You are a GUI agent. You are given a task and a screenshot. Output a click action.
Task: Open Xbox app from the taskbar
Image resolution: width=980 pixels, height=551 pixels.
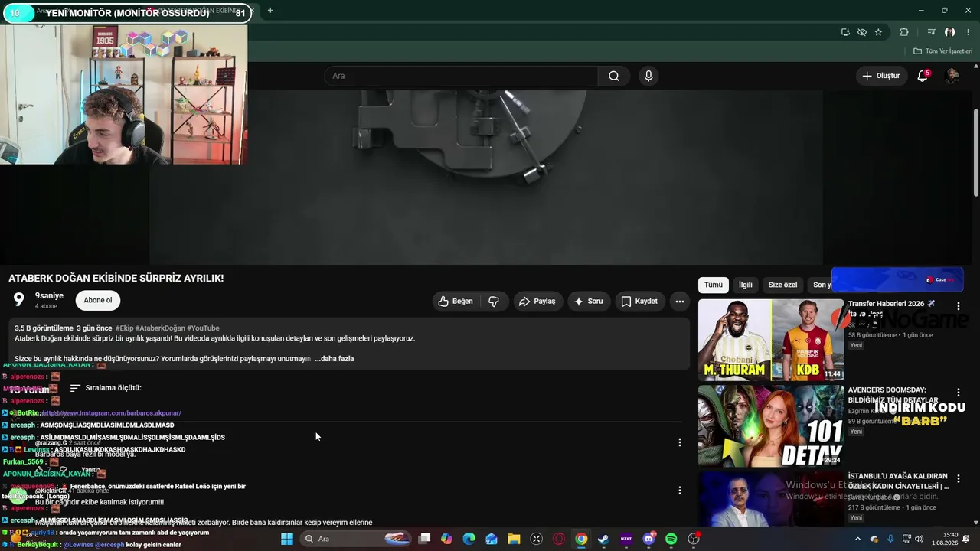pos(537,539)
